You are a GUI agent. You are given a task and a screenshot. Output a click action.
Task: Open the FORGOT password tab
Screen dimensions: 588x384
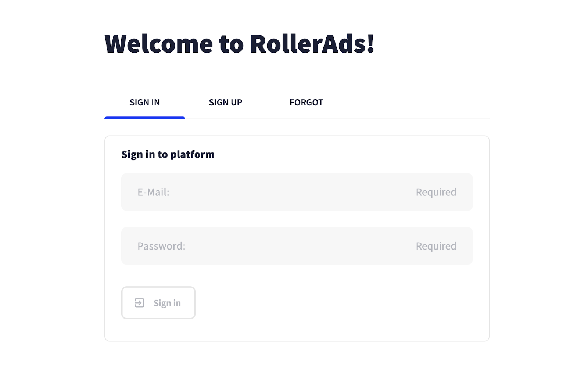click(306, 103)
